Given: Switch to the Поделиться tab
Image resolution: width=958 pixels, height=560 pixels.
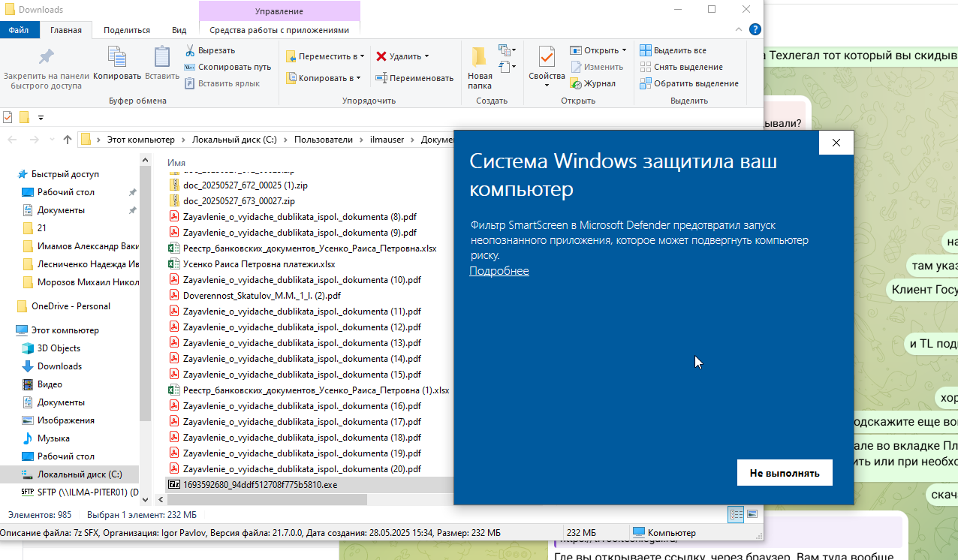Looking at the screenshot, I should [127, 30].
